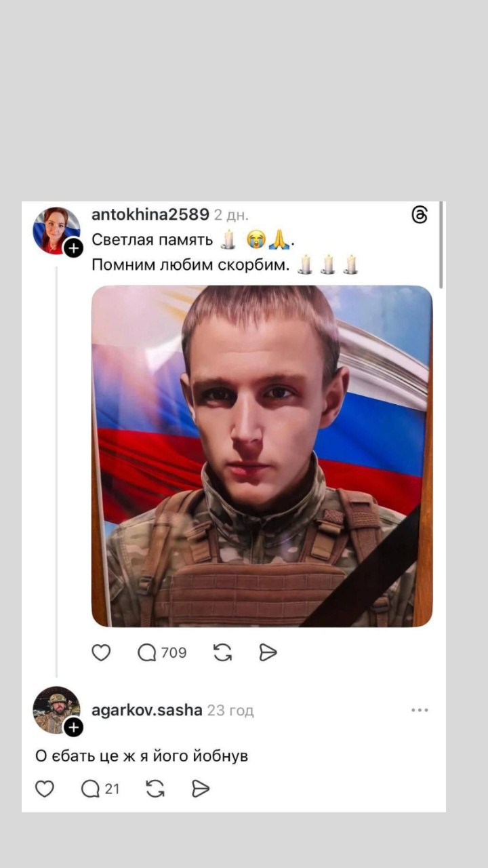Open the 709 comments on the post
Viewport: 488px width, 868px height.
coord(161,652)
